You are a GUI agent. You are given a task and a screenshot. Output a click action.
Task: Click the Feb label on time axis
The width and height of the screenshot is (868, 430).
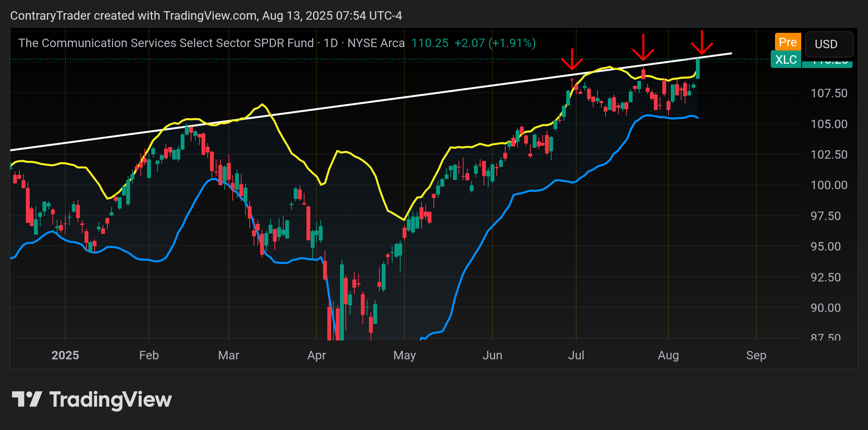(x=149, y=355)
